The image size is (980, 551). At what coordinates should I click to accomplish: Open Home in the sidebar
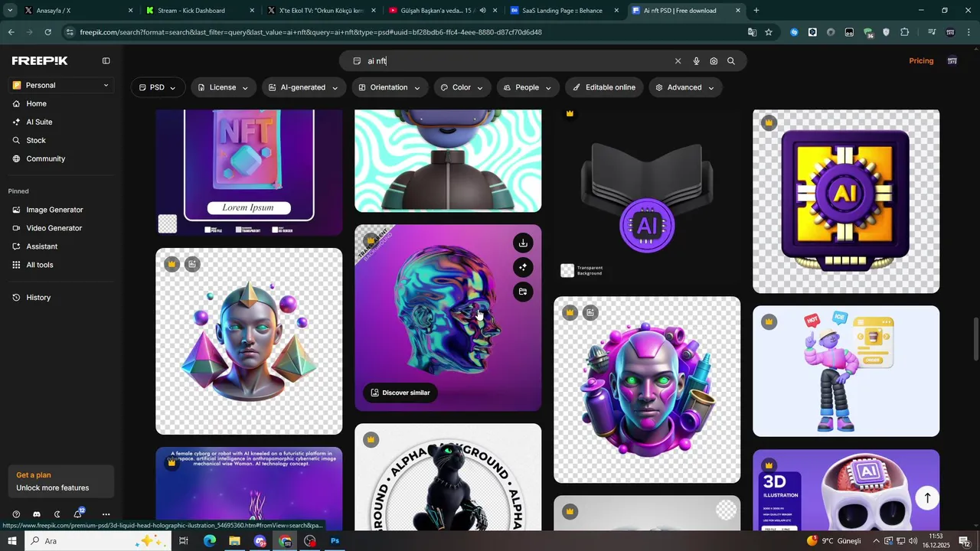(36, 103)
